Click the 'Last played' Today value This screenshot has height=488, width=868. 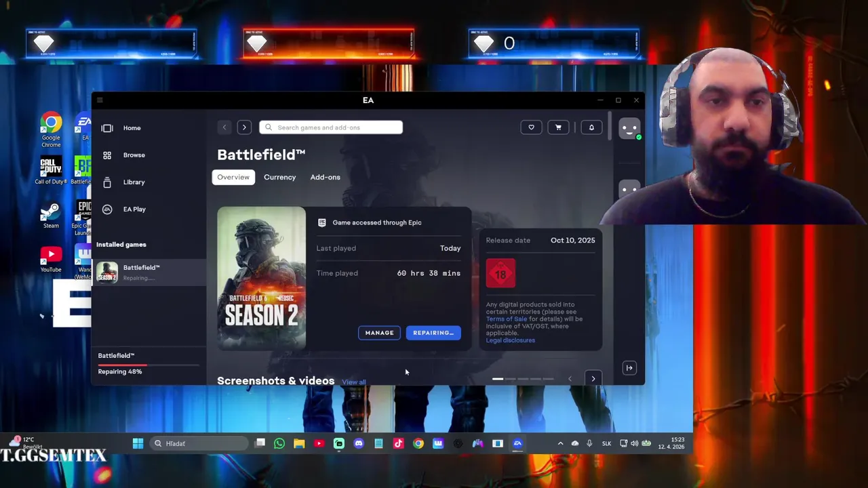[x=450, y=248]
